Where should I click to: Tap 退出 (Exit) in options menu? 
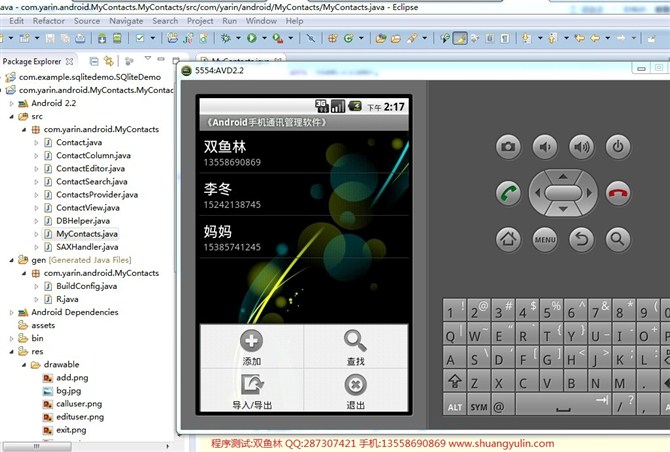click(355, 391)
